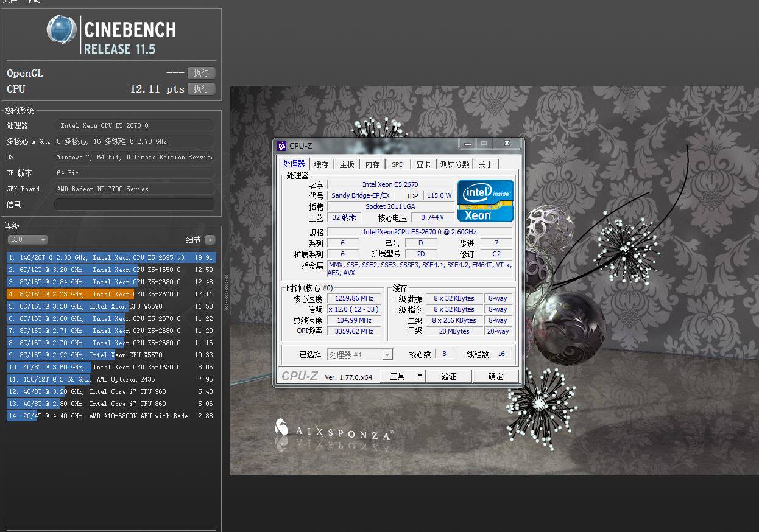
Task: Click the 规格 value Xeon E5-2670 @ 2.60GHz
Action: point(420,232)
